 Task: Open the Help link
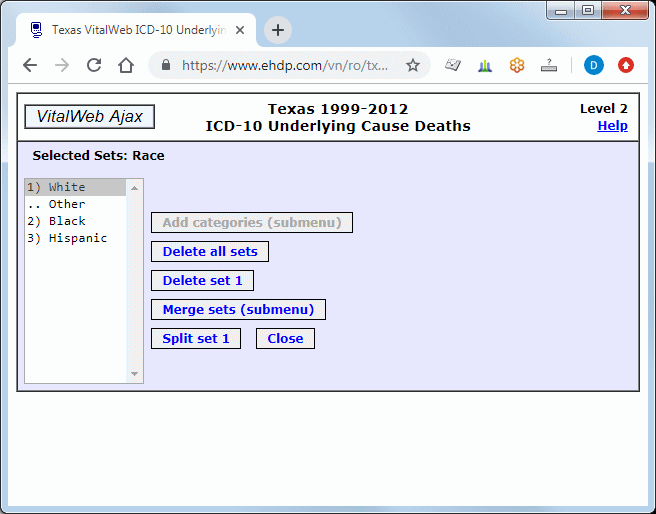612,126
